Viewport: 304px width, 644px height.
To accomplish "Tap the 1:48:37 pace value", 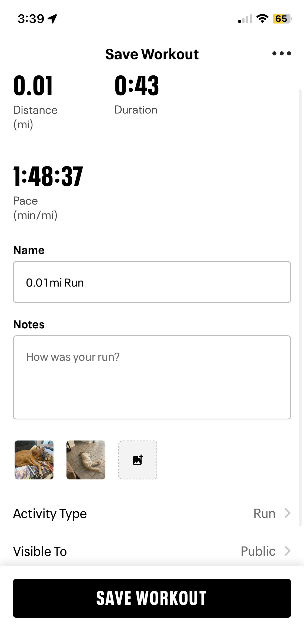I will tap(48, 176).
